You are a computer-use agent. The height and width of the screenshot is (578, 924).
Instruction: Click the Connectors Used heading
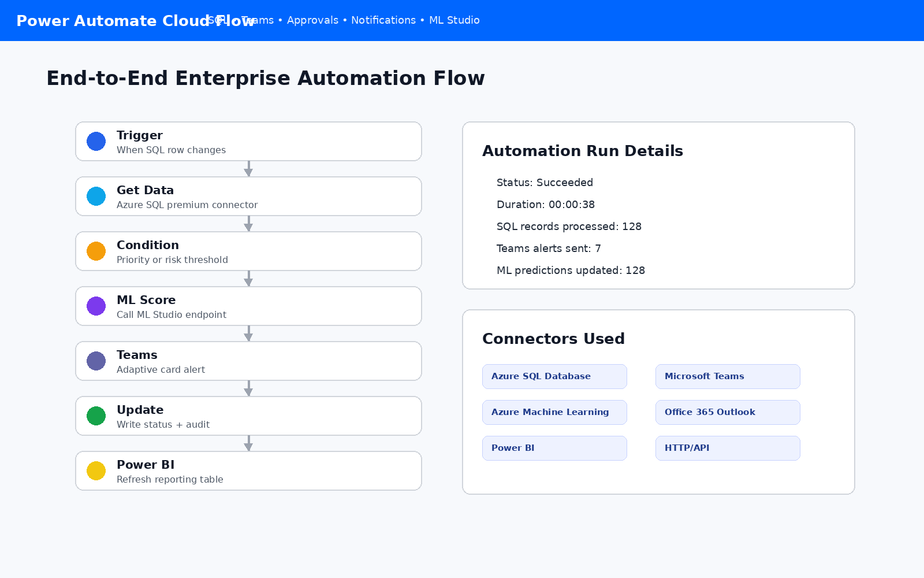pos(553,339)
